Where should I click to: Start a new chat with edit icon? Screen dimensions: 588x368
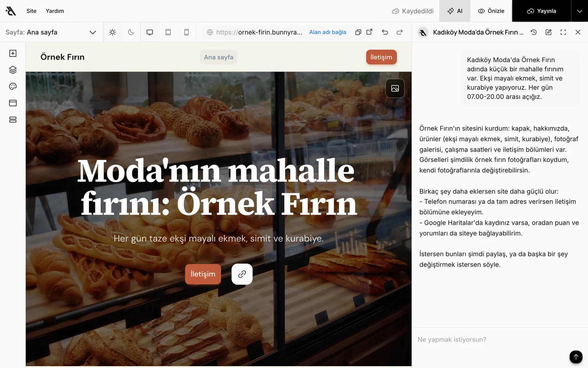tap(548, 32)
